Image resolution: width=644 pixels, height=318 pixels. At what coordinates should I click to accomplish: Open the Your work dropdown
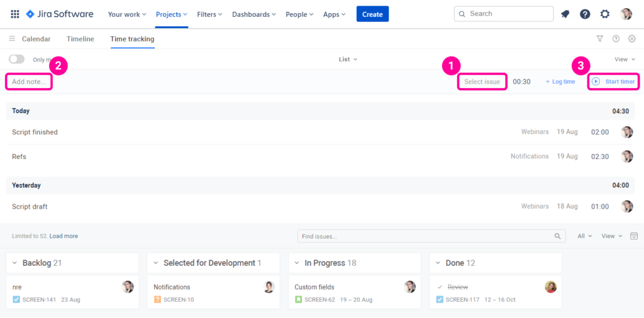(x=127, y=14)
